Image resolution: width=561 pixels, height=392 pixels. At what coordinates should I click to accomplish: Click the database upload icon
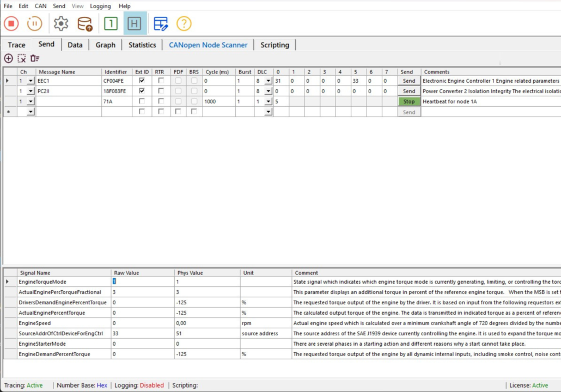tap(85, 23)
